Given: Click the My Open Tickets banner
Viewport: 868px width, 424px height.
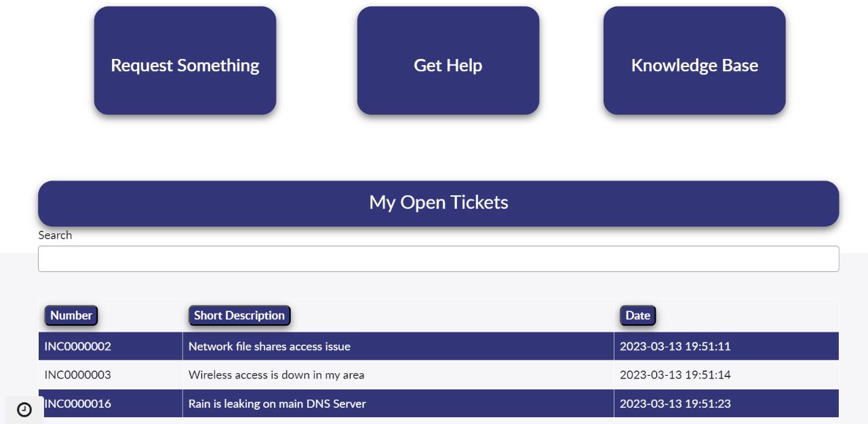Looking at the screenshot, I should click(438, 203).
